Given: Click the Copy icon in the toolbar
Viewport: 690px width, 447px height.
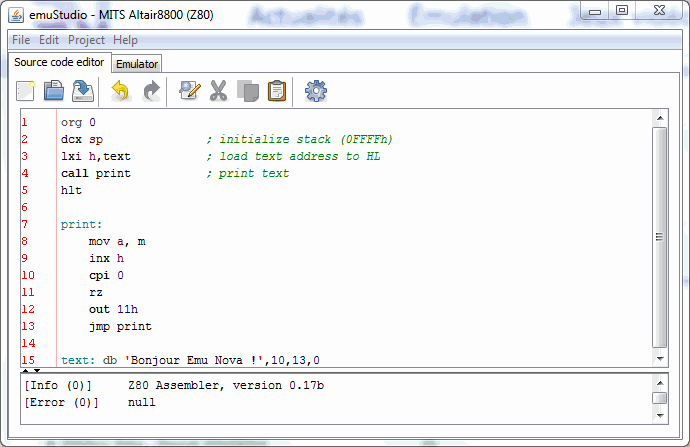Looking at the screenshot, I should point(248,92).
